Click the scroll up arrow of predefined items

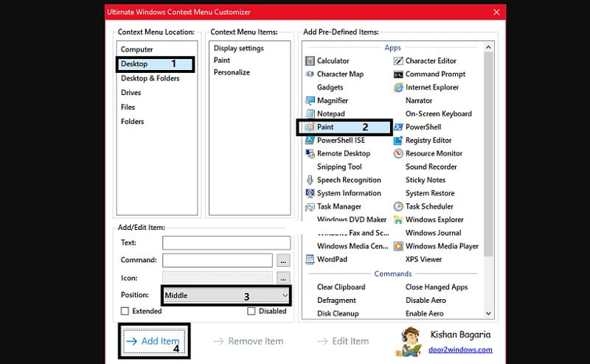[x=488, y=47]
